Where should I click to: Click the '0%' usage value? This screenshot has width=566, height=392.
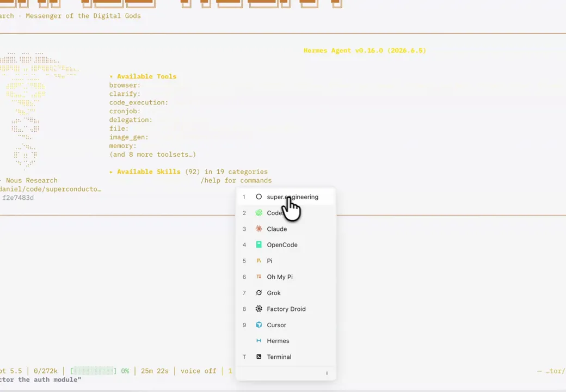click(125, 371)
